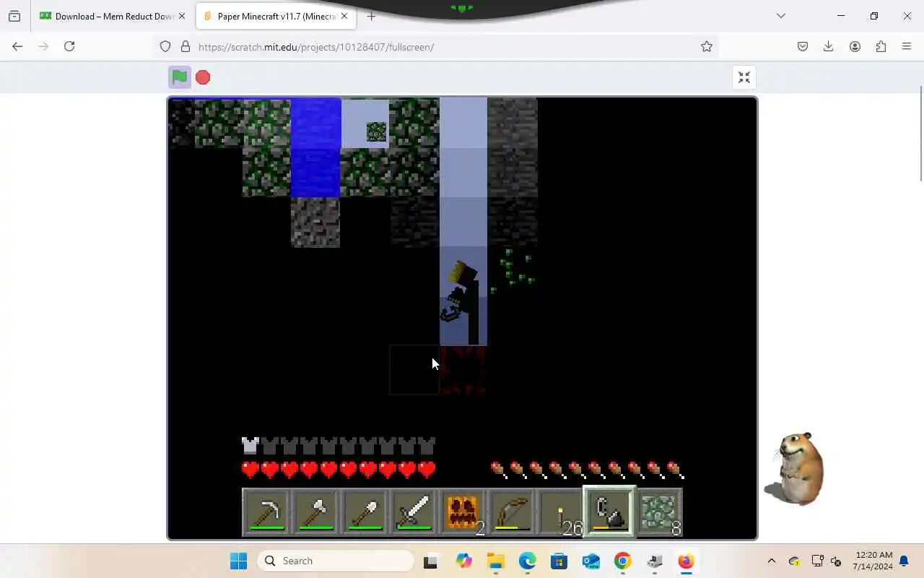The image size is (924, 578).
Task: Select the shovel hotbar slot
Action: [365, 512]
